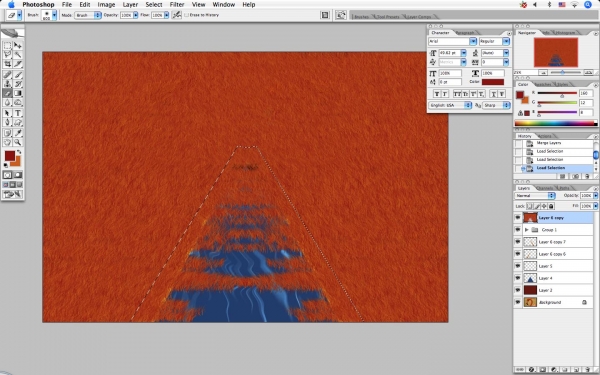Click the Navigator preview thumbnail
Viewport: 600px width, 375px height.
tap(556, 53)
